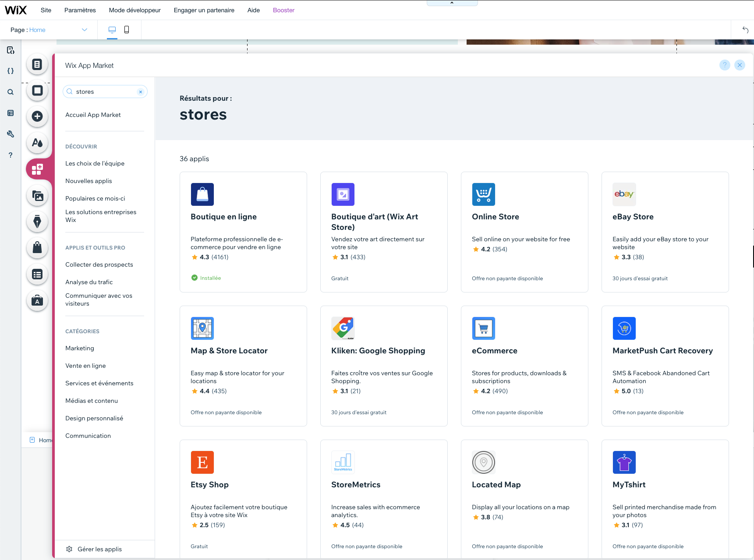The image size is (754, 560).
Task: Open the Aide menu
Action: click(254, 10)
